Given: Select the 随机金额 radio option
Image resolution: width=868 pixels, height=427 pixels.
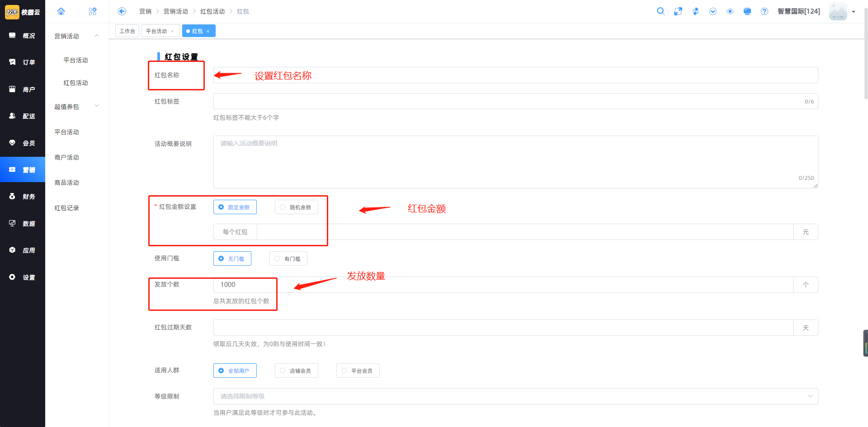Looking at the screenshot, I should 296,207.
